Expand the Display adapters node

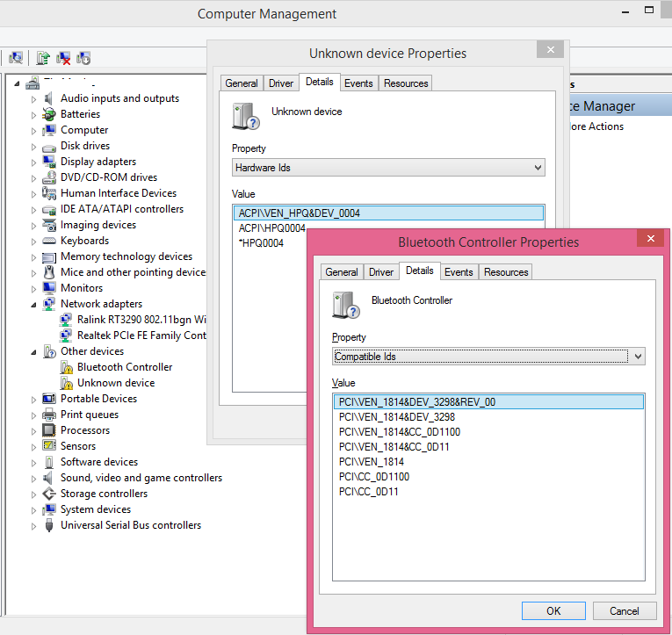pyautogui.click(x=34, y=162)
